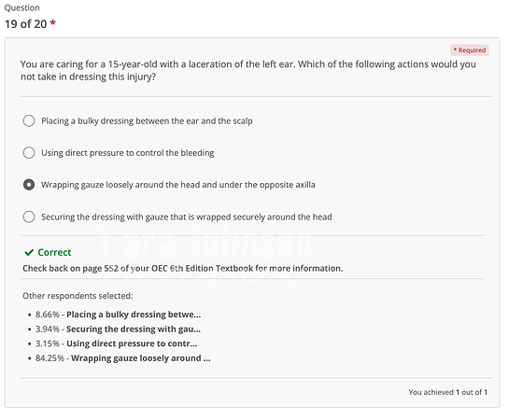This screenshot has width=509, height=420.
Task: Click the text 'Wrapping gauze loosely around the head and under the opposite axilla'
Action: click(x=178, y=185)
